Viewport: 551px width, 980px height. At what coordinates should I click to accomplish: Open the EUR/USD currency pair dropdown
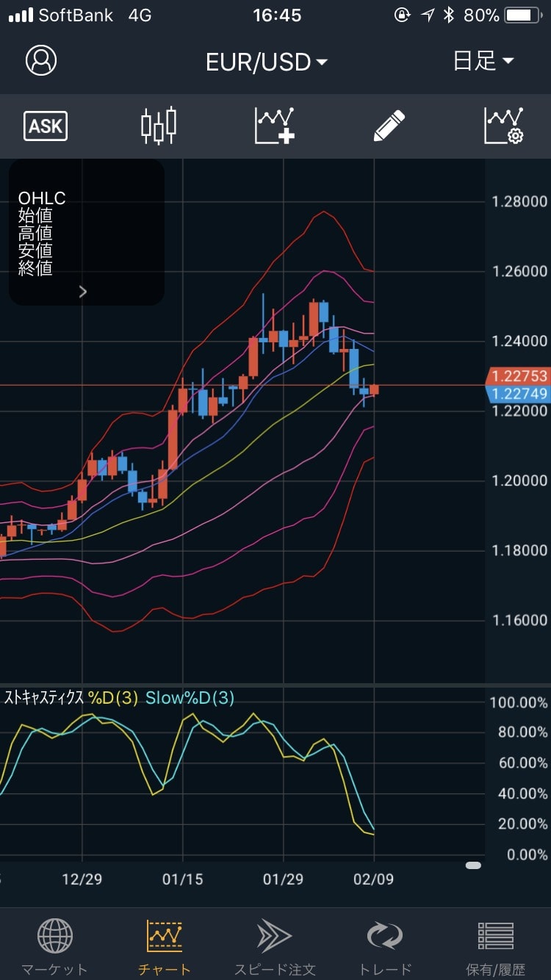(x=267, y=62)
